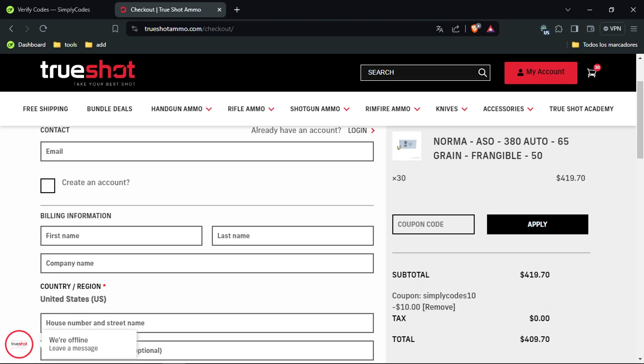
Task: Reload the checkout page
Action: click(x=43, y=29)
